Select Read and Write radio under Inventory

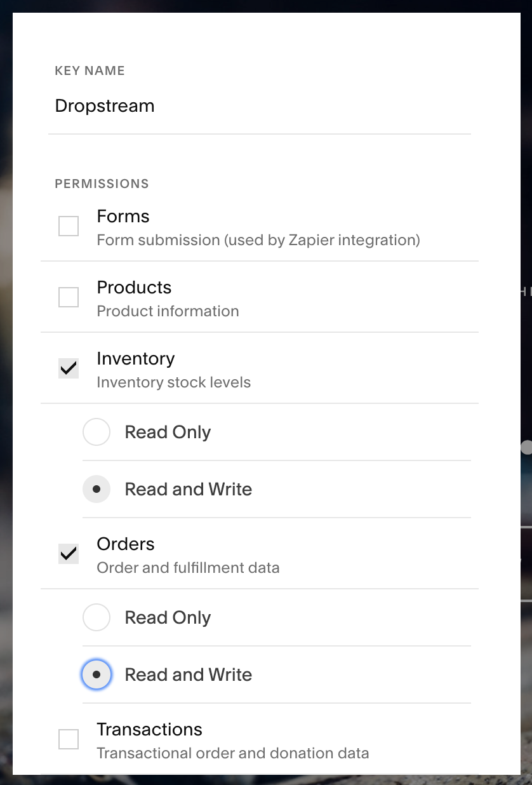[96, 489]
